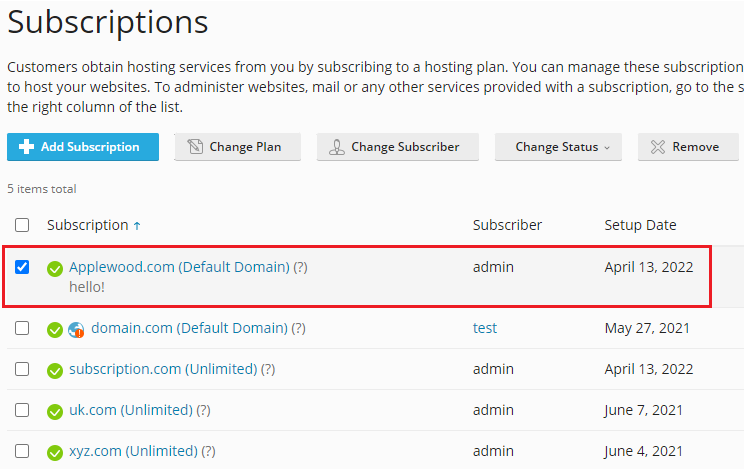Open the Change Status dropdown
The width and height of the screenshot is (746, 469).
point(558,147)
